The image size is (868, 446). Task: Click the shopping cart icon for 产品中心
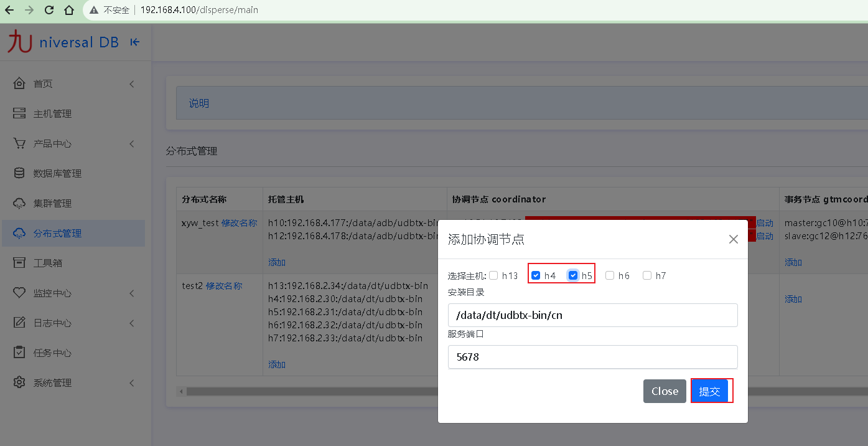click(x=19, y=143)
